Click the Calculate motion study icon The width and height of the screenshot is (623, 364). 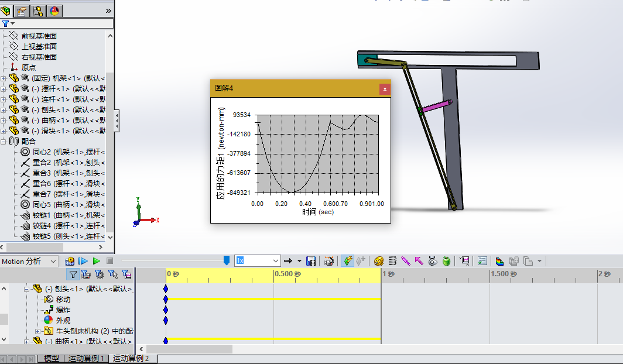(x=70, y=261)
